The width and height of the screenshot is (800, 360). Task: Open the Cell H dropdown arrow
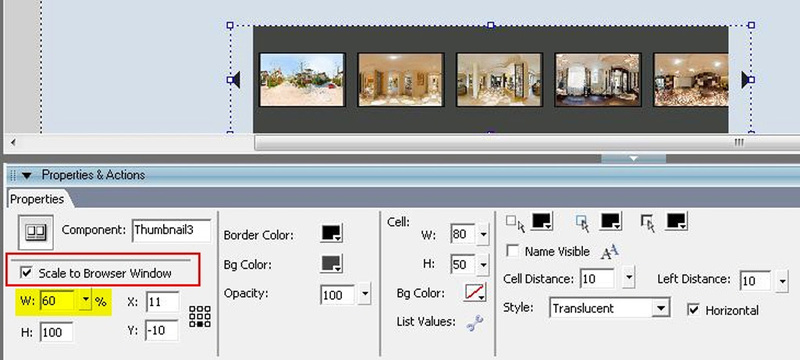pyautogui.click(x=483, y=265)
